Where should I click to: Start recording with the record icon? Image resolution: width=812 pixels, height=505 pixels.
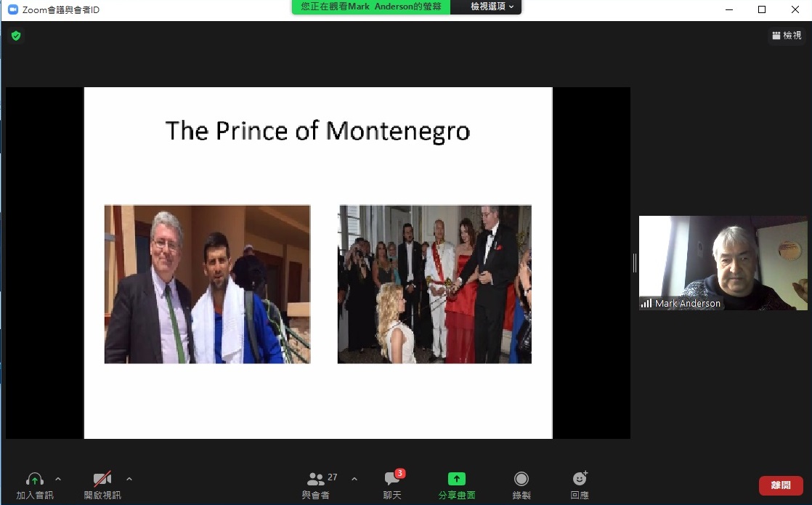pos(521,479)
